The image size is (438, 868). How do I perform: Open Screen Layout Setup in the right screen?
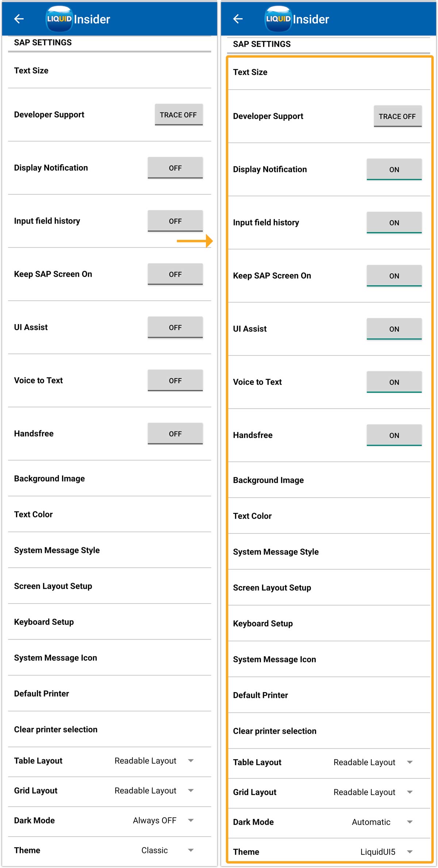click(x=272, y=588)
